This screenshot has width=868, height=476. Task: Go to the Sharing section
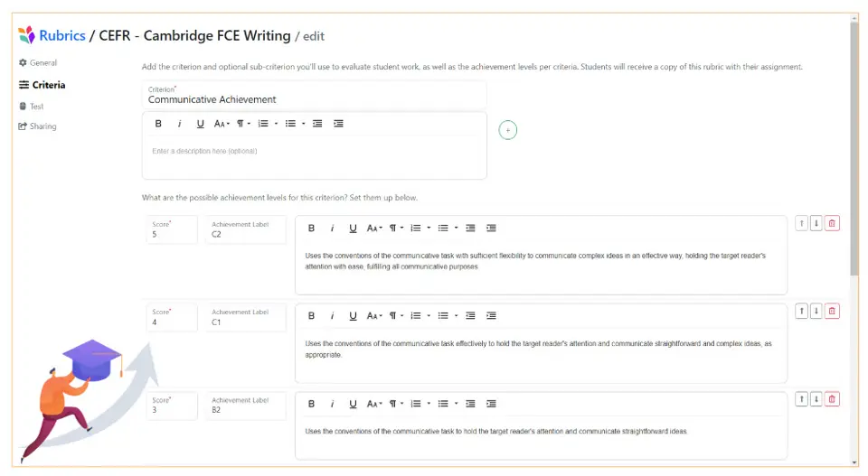tap(42, 126)
